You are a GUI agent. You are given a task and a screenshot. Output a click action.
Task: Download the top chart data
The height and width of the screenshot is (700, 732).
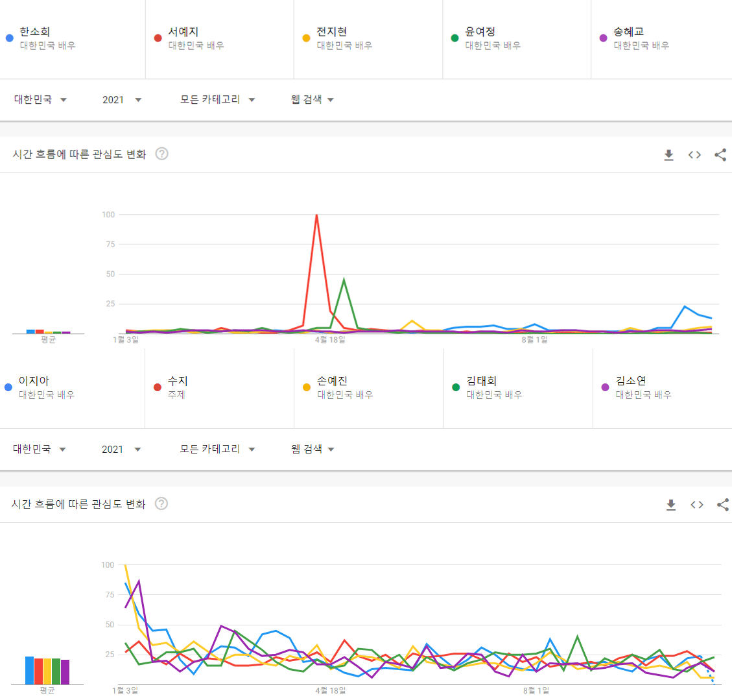pyautogui.click(x=668, y=155)
